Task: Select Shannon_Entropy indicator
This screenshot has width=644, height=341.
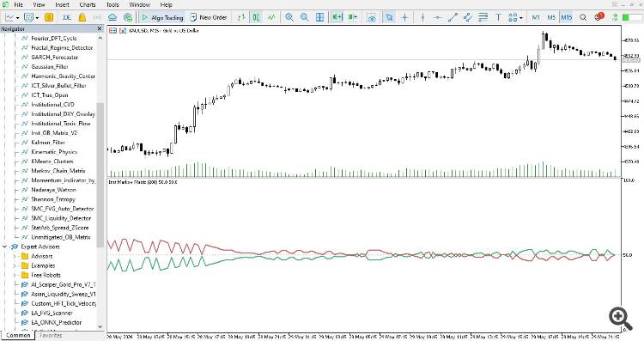Action: point(53,199)
